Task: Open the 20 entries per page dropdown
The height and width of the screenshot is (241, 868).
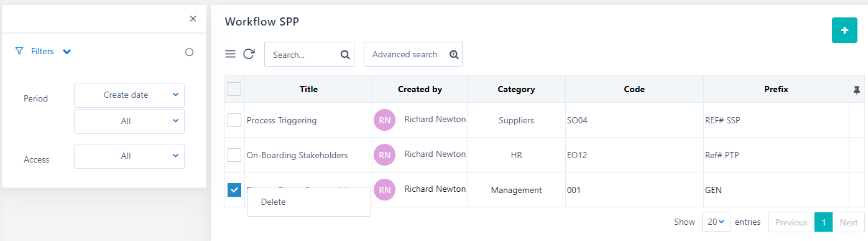Action: tap(716, 222)
